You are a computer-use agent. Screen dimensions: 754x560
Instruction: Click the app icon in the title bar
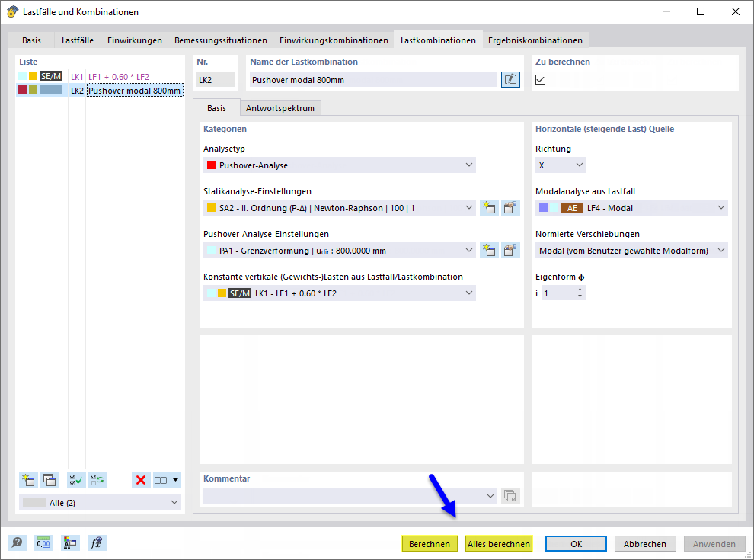coord(12,11)
